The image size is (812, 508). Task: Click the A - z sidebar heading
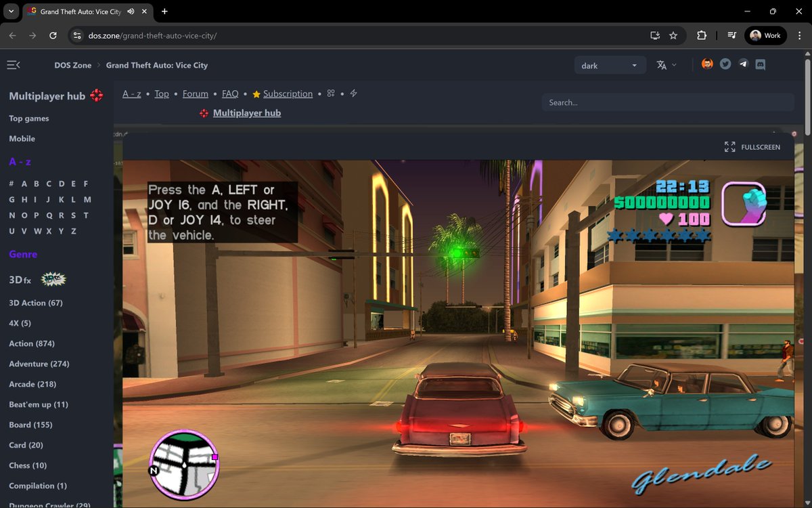click(x=20, y=162)
